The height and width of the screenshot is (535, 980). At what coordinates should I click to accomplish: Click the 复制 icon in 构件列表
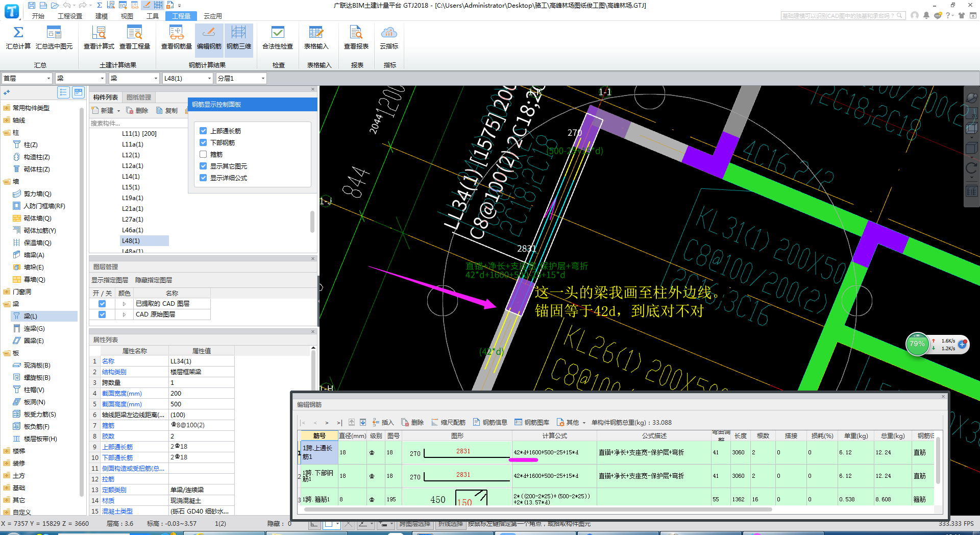(x=160, y=110)
